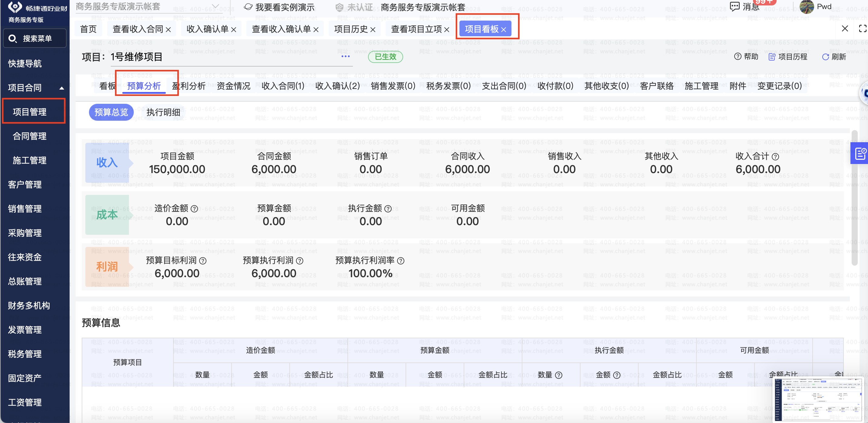Open the three-dots project options menu
868x423 pixels.
[x=345, y=56]
